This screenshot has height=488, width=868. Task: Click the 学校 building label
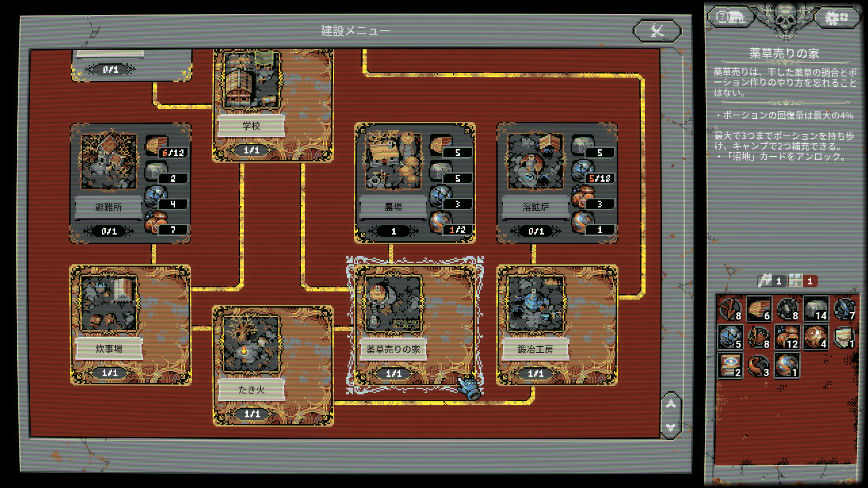click(251, 126)
